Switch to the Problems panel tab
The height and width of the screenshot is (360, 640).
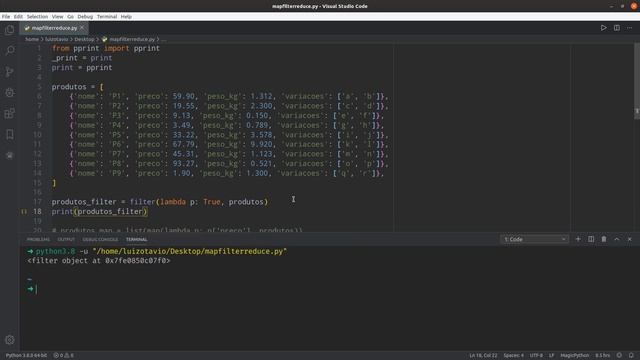coord(38,240)
